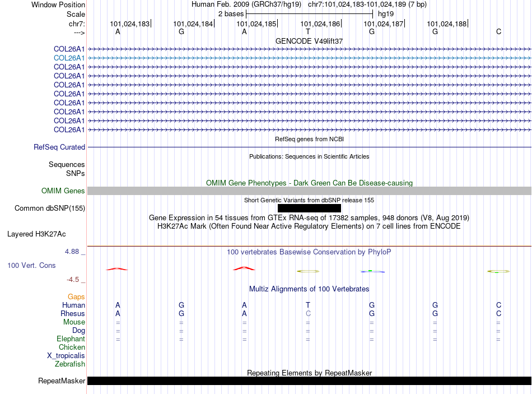The width and height of the screenshot is (532, 394).
Task: Click the T base in the Human row
Action: (308, 305)
